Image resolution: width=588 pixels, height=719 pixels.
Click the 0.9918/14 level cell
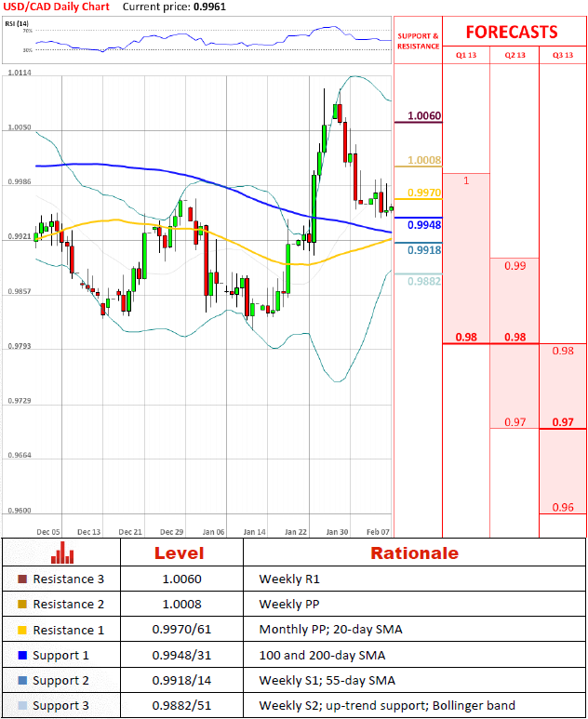pos(181,680)
